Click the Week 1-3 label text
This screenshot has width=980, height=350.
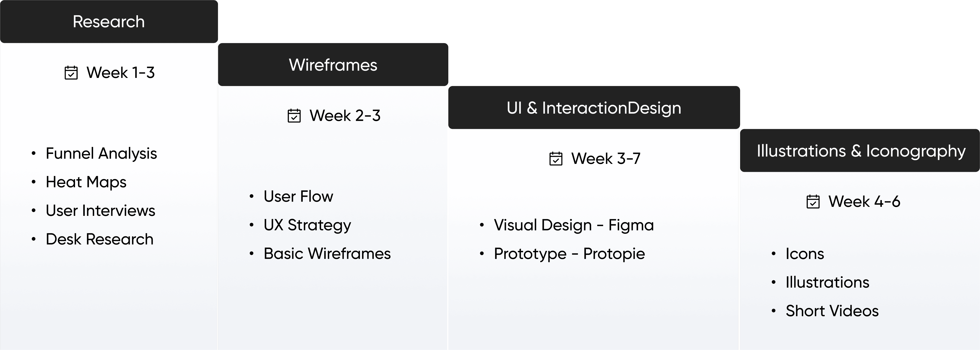[x=121, y=73]
